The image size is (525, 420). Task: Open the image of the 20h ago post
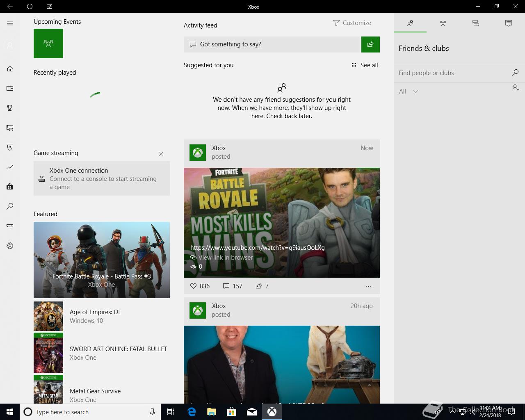pos(282,365)
